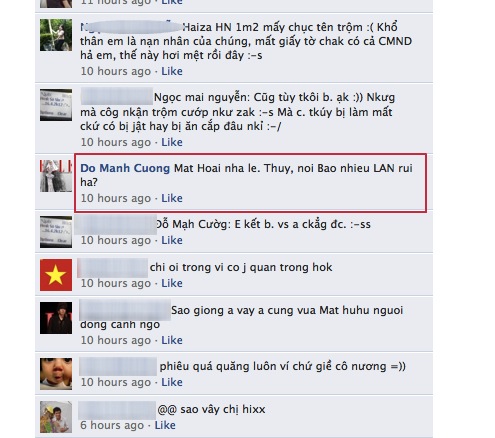495x438 pixels.
Task: Open Do Manh Cuong's profile link
Action: pyautogui.click(x=125, y=168)
